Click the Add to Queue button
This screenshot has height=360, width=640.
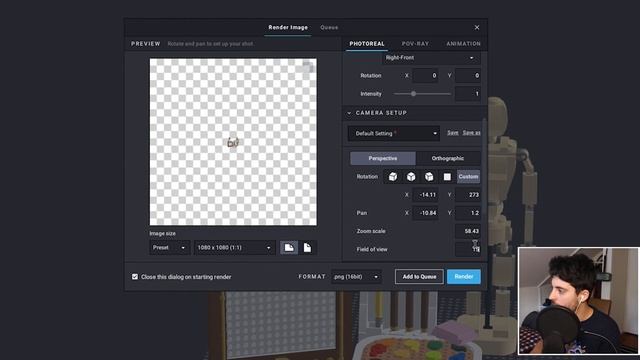tap(419, 277)
